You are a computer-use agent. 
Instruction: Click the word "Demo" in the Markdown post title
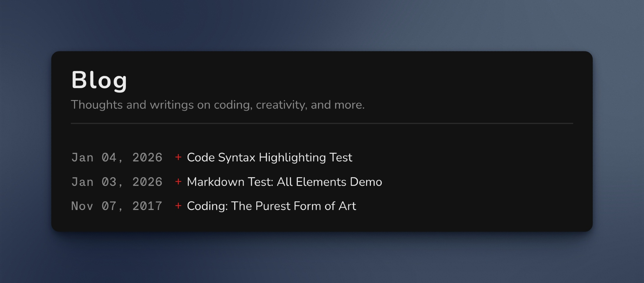tap(366, 182)
